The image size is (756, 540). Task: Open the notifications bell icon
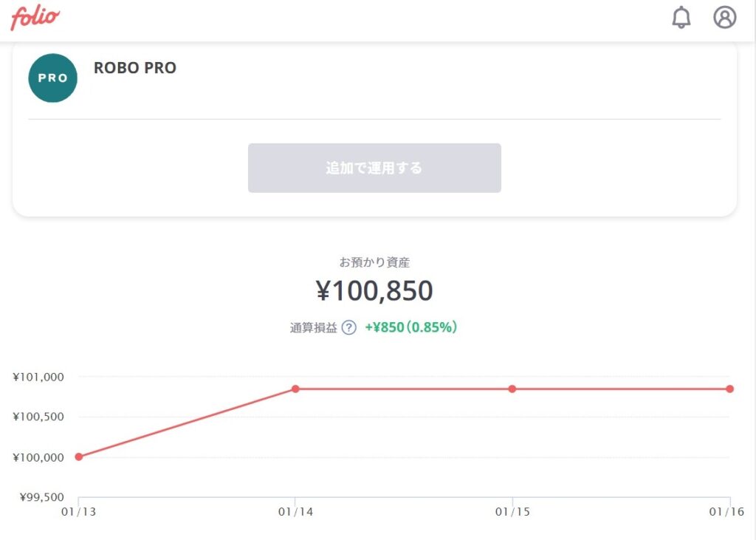[681, 18]
